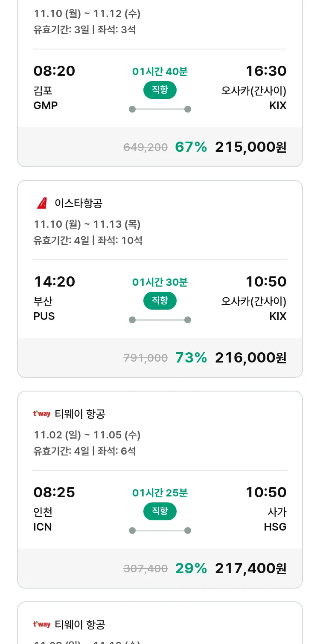
Task: Click the crossed-out 791,000 original price
Action: click(x=145, y=358)
